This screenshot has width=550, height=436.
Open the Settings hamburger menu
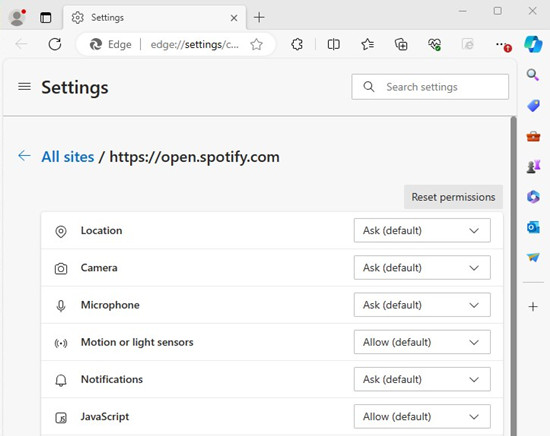click(x=24, y=86)
